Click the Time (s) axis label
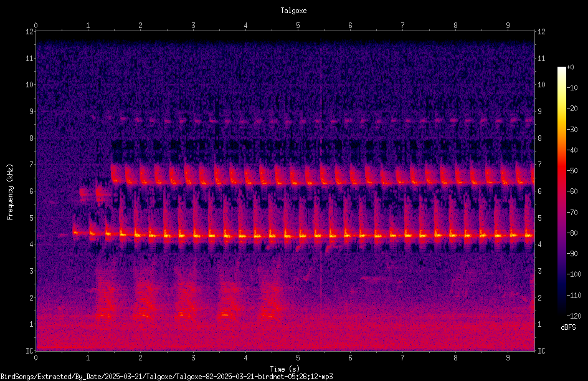This screenshot has height=381, width=588. tap(285, 369)
